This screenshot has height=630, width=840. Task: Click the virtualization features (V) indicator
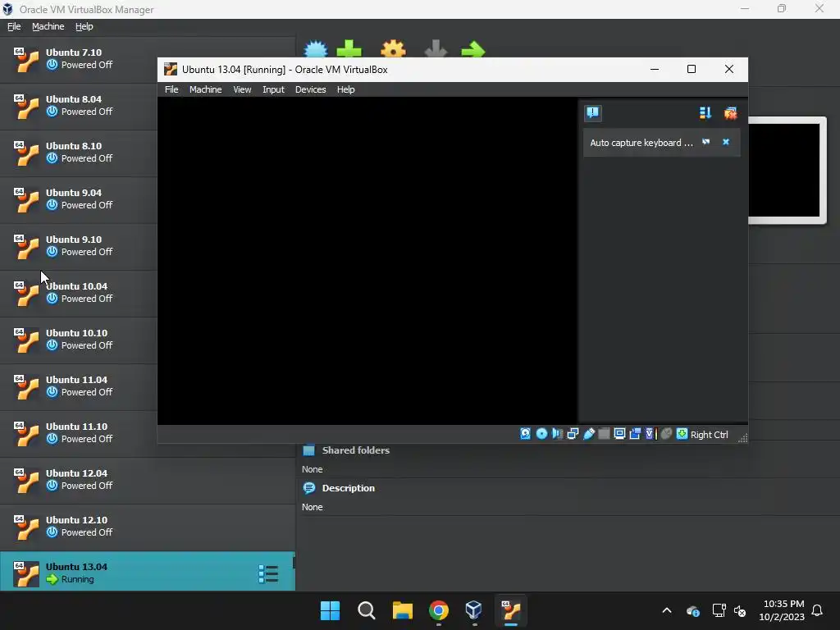(x=651, y=434)
